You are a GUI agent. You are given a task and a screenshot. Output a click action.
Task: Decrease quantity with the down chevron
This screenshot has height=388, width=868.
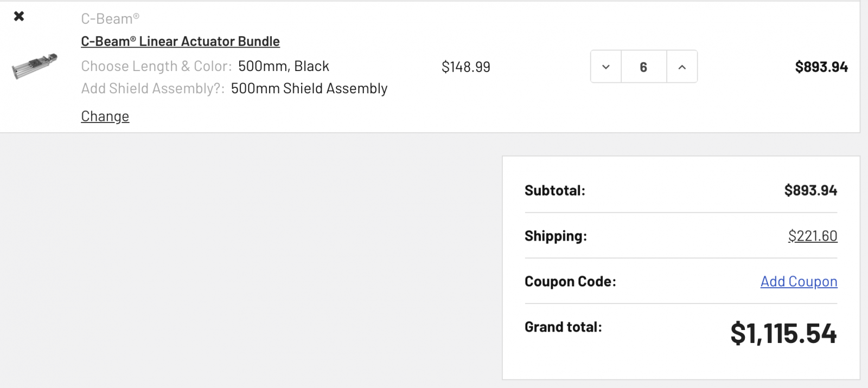tap(606, 67)
